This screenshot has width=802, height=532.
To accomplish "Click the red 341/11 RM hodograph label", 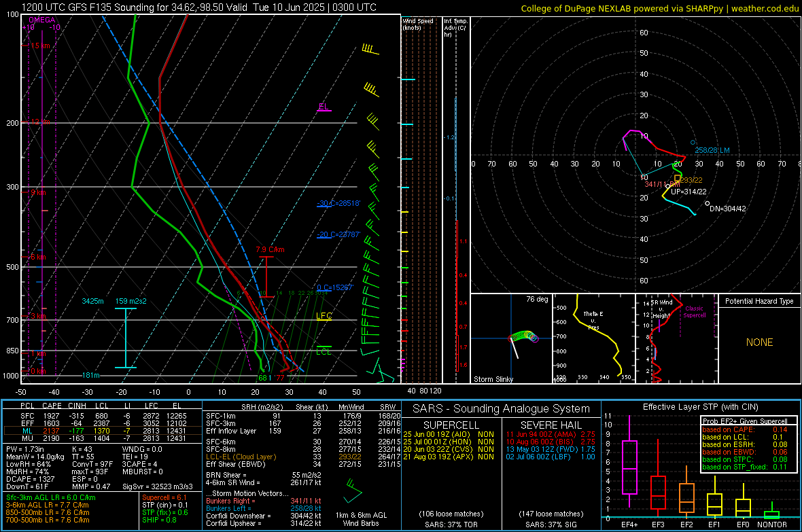I will click(x=662, y=184).
